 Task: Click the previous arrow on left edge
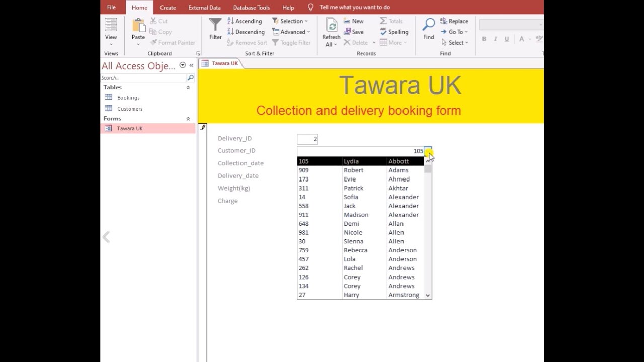pyautogui.click(x=106, y=237)
